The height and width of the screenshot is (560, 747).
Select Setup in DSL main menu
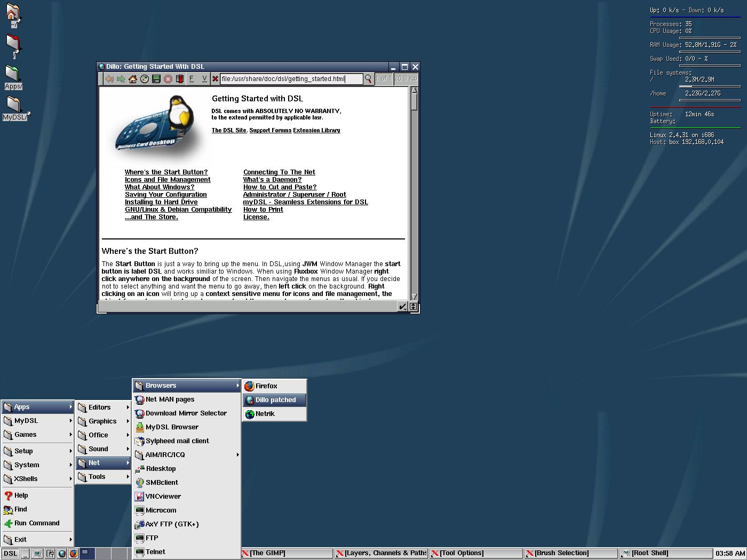pyautogui.click(x=37, y=451)
